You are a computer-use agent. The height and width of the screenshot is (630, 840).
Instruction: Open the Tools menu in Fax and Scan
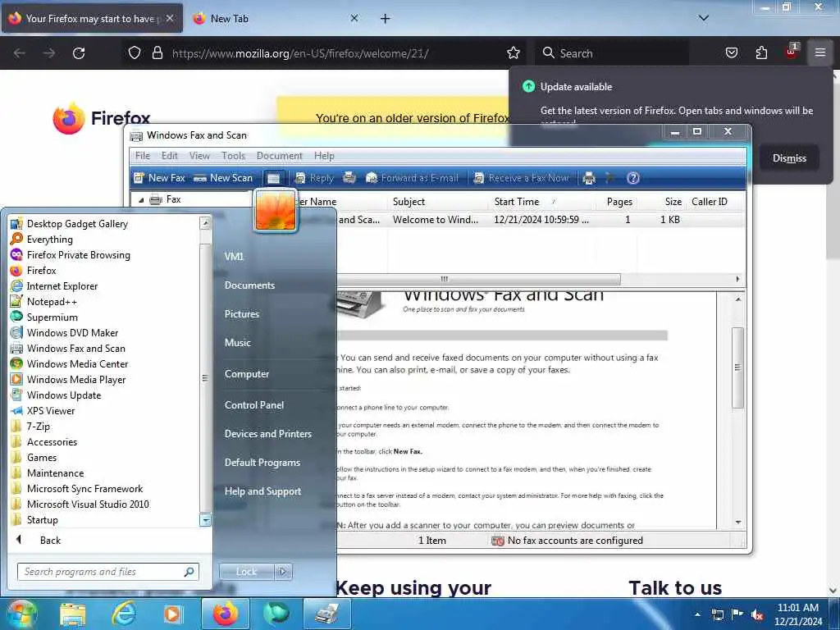point(233,156)
